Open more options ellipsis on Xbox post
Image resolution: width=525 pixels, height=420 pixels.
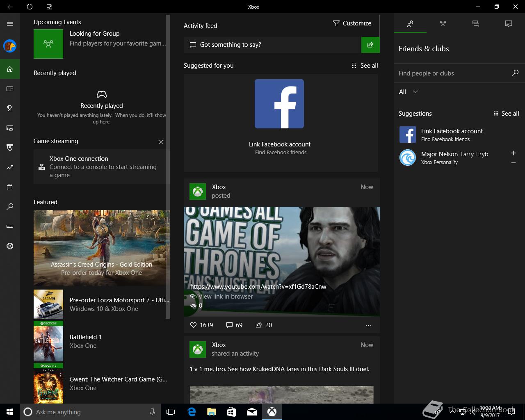click(x=368, y=325)
